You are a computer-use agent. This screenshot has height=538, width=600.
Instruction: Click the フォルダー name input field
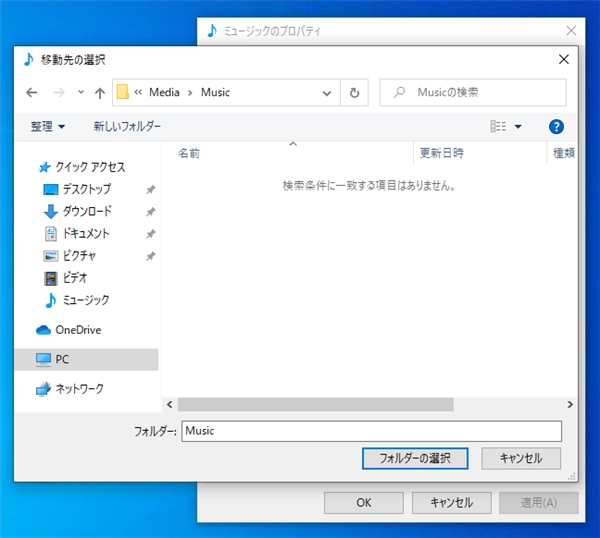tap(372, 431)
